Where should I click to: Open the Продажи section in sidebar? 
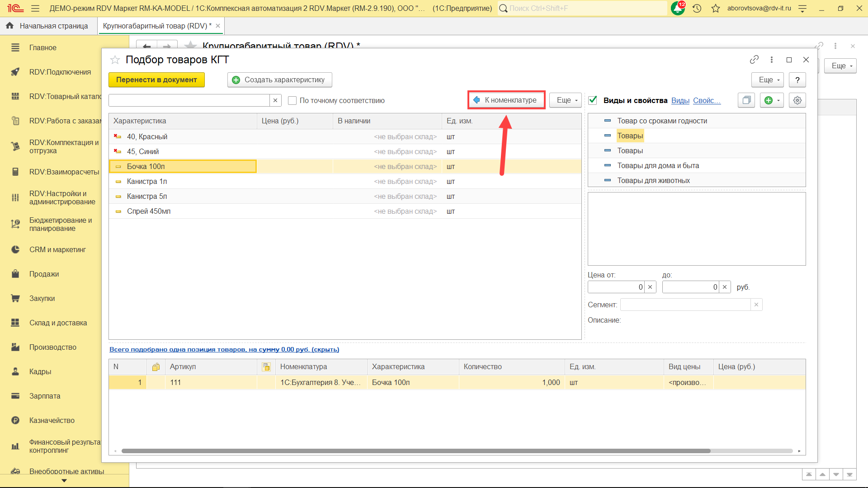pos(44,274)
